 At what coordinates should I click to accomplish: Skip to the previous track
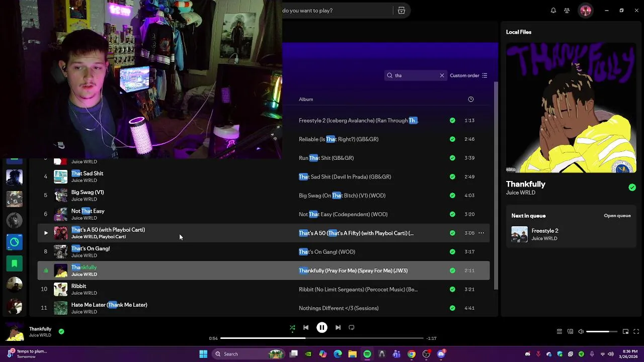pyautogui.click(x=306, y=328)
